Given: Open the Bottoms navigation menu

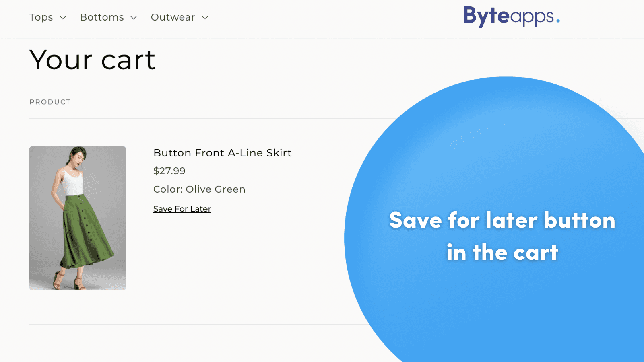Looking at the screenshot, I should click(x=102, y=17).
